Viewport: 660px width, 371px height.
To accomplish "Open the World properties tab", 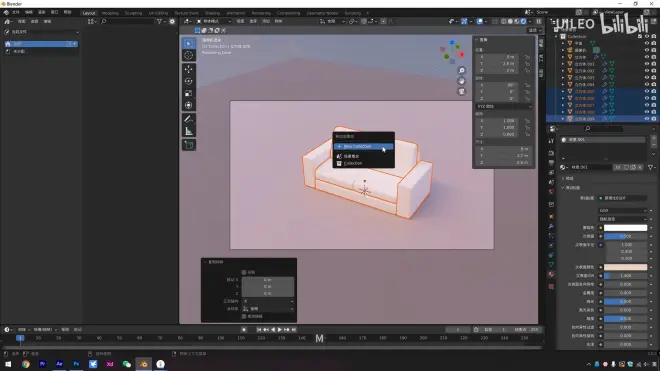I will click(x=551, y=192).
